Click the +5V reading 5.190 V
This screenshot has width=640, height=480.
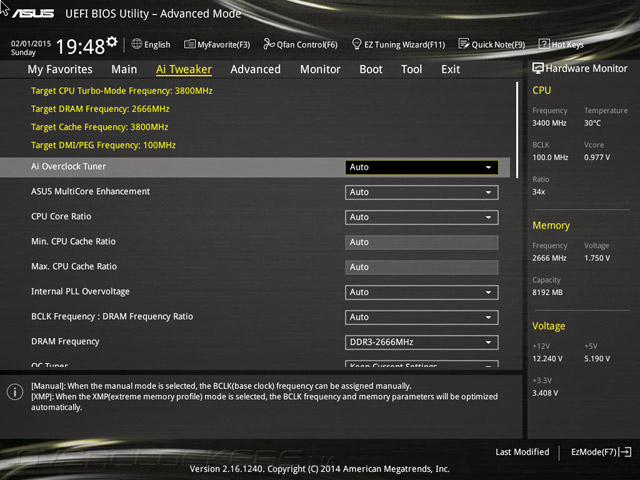(597, 358)
